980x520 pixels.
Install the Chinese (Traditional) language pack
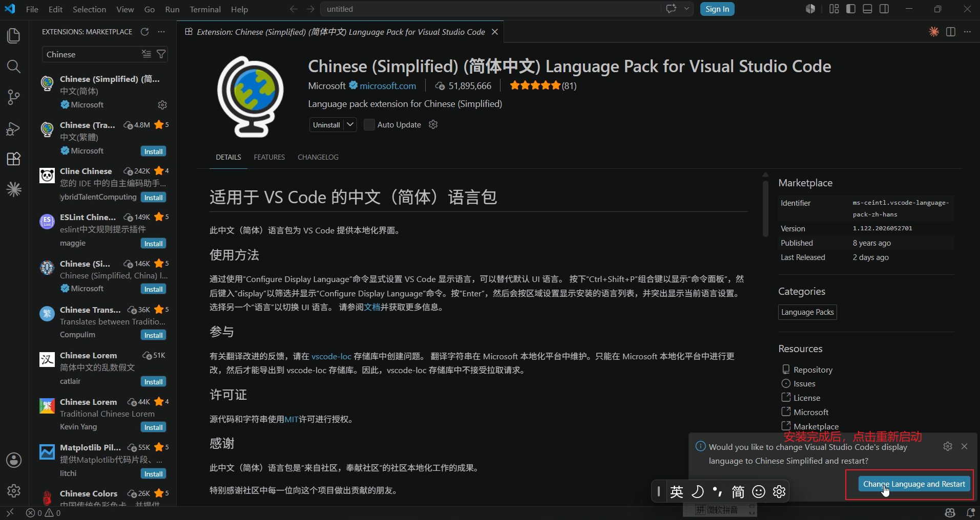153,151
